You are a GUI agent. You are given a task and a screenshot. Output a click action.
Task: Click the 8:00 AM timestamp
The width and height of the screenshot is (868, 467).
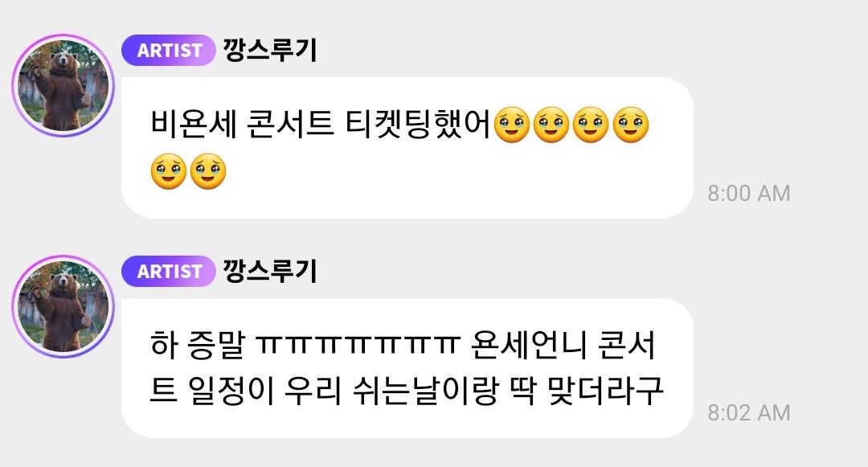click(x=749, y=193)
